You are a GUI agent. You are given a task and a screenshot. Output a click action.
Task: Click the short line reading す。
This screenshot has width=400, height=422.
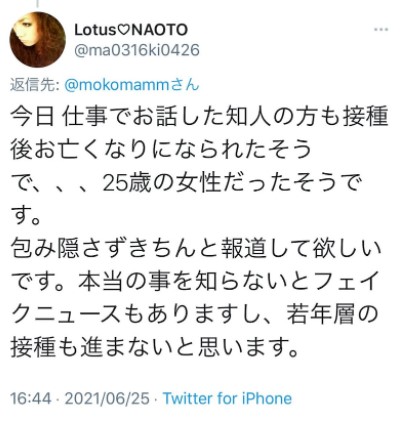point(26,216)
